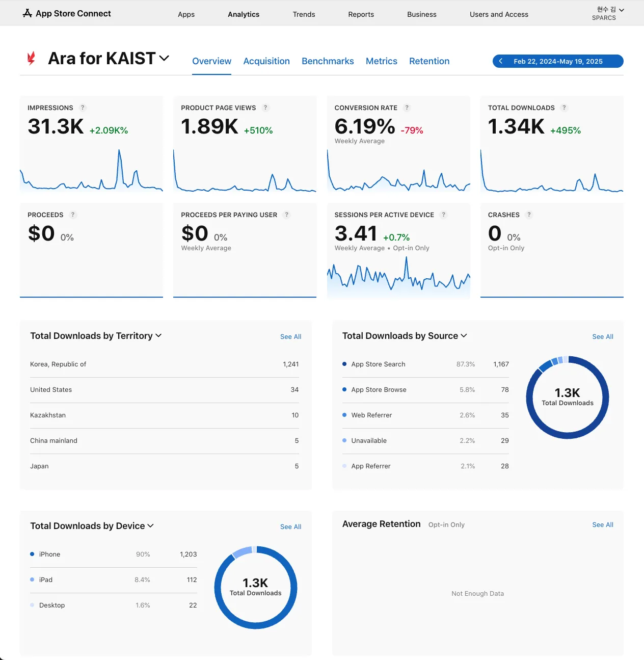Click the iPhone legend color dot

tap(32, 554)
